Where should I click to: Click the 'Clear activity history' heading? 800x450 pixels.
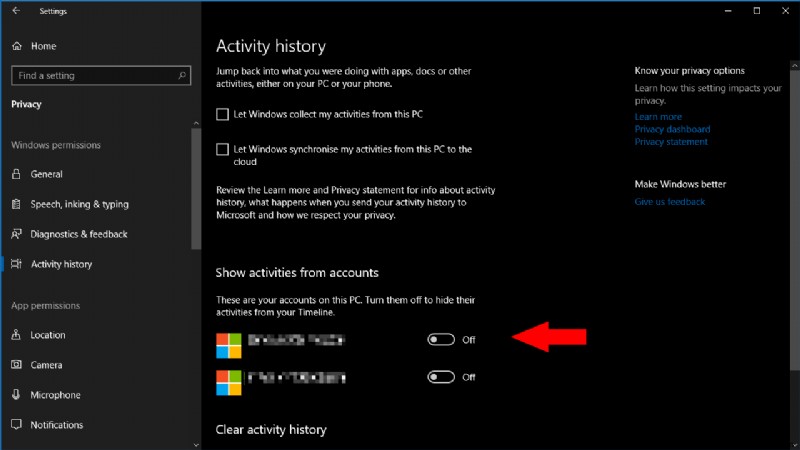pyautogui.click(x=271, y=430)
